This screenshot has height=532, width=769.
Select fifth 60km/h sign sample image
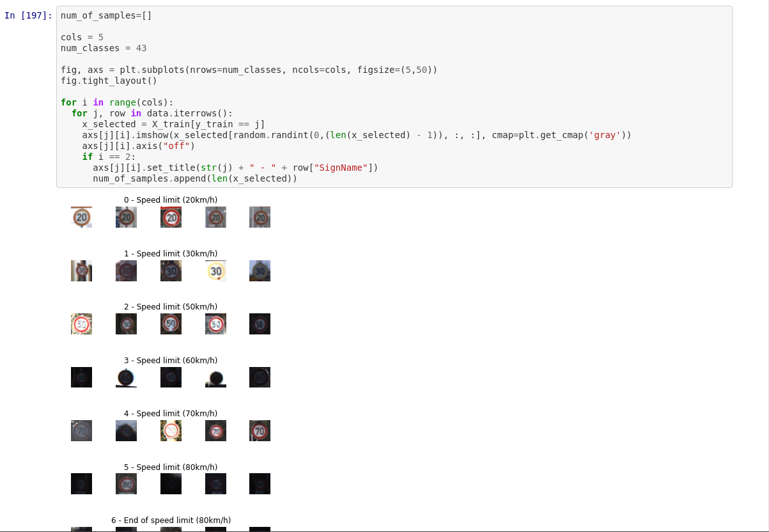[260, 377]
